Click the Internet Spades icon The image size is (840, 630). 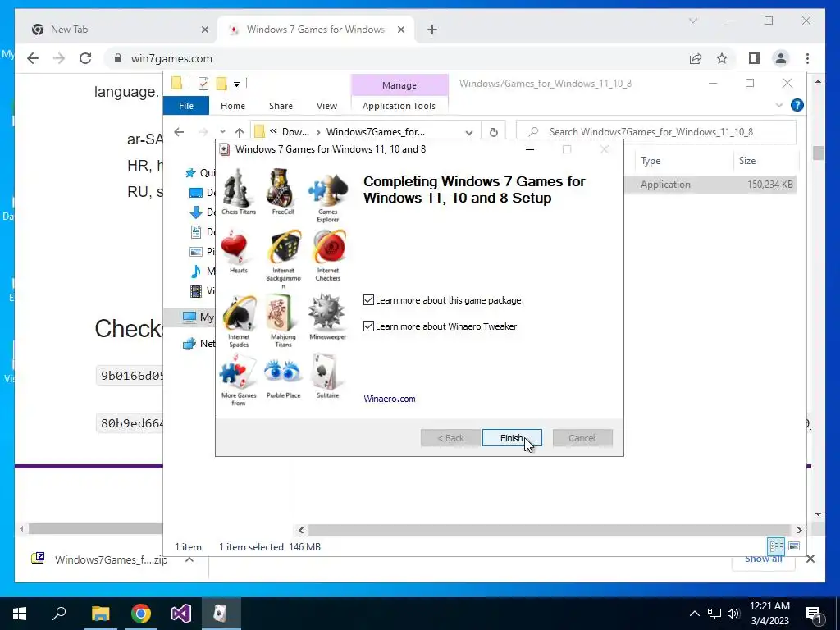pos(239,313)
